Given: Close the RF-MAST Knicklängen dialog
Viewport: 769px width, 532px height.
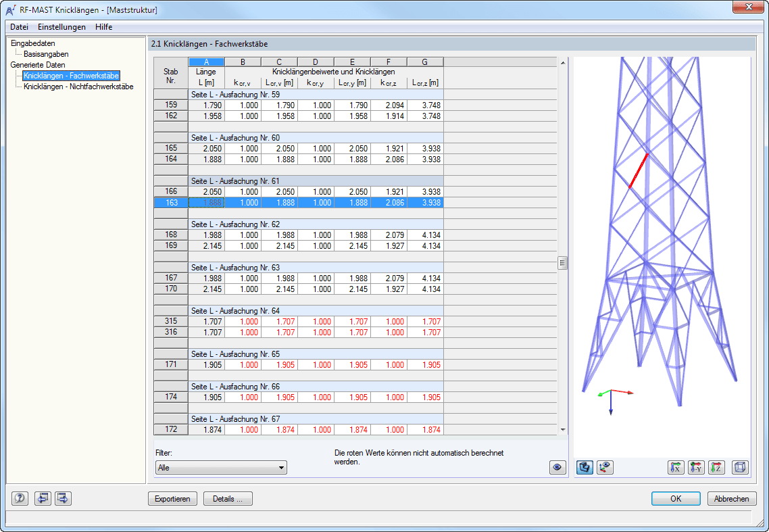Looking at the screenshot, I should 749,7.
